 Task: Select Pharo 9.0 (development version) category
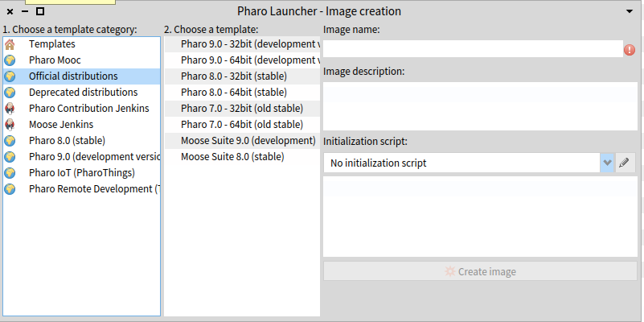(81, 157)
